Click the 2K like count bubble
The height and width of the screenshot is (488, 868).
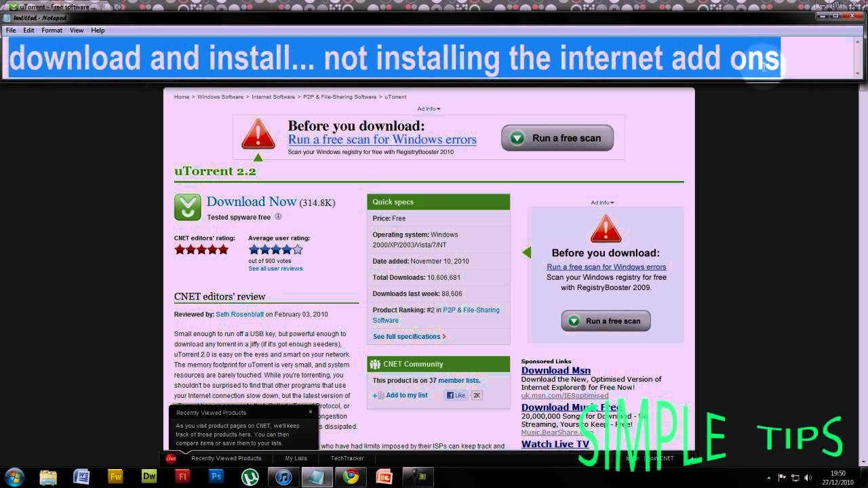[x=477, y=395]
